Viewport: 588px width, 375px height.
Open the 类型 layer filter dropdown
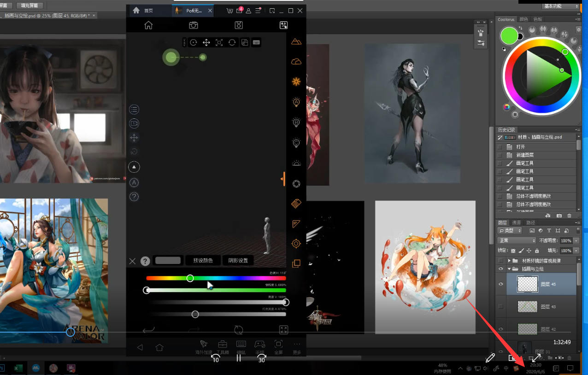(x=510, y=230)
